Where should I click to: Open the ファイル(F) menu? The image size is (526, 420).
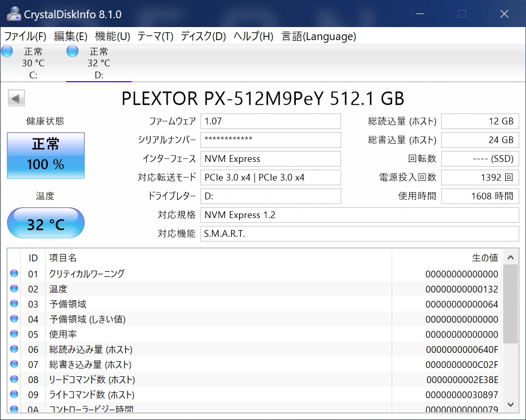(25, 36)
